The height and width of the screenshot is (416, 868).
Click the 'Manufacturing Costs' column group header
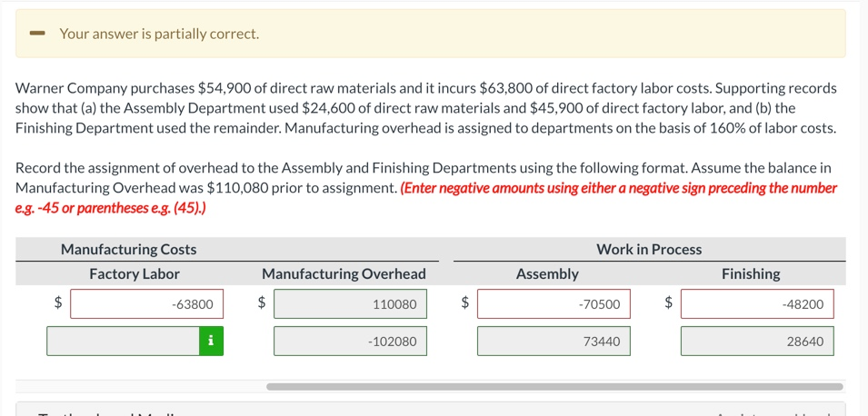click(128, 250)
